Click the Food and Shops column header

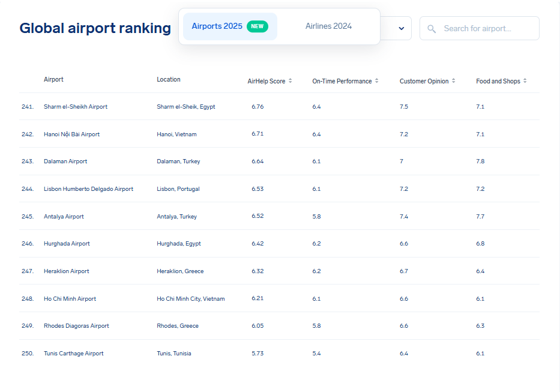coord(498,81)
